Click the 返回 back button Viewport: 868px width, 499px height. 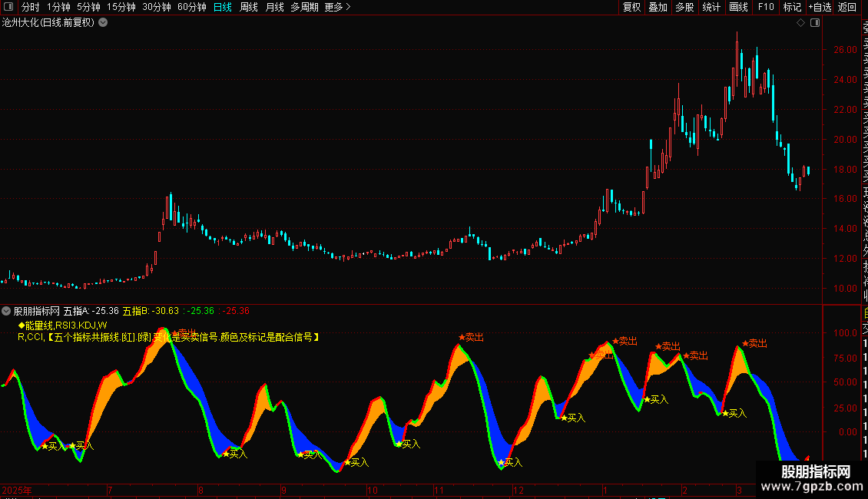tap(847, 7)
